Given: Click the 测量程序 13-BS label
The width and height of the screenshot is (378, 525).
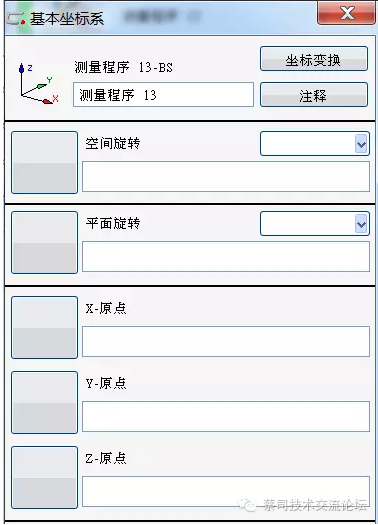Looking at the screenshot, I should pos(124,67).
